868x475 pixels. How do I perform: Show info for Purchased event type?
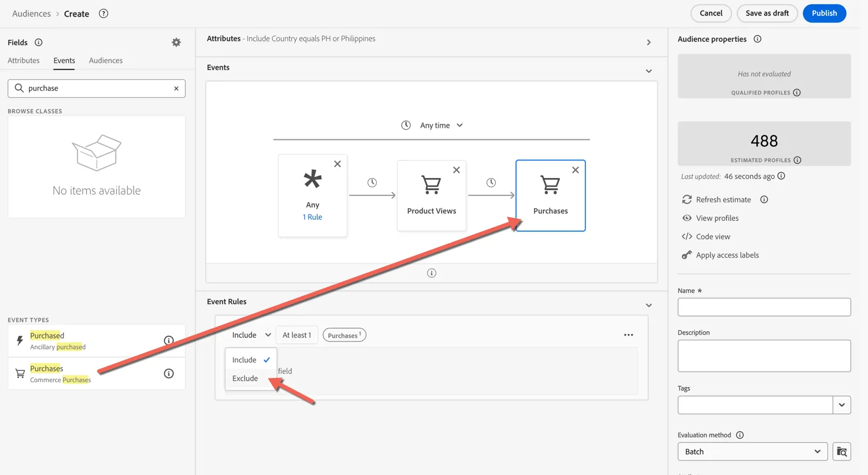pos(169,340)
